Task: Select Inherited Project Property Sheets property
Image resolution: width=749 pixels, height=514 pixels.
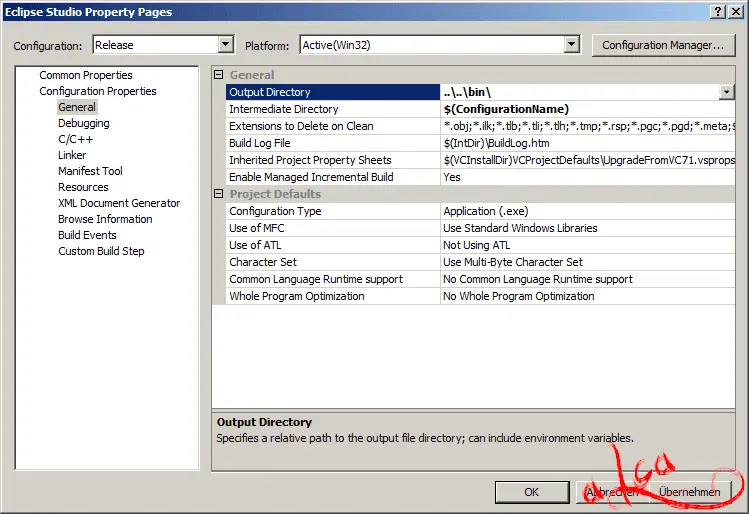Action: tap(332, 160)
